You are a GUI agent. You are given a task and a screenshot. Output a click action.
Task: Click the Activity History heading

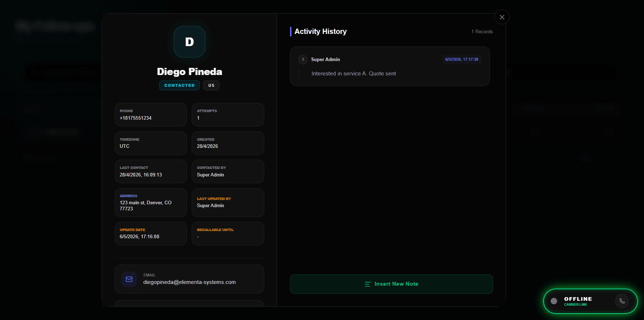(320, 31)
